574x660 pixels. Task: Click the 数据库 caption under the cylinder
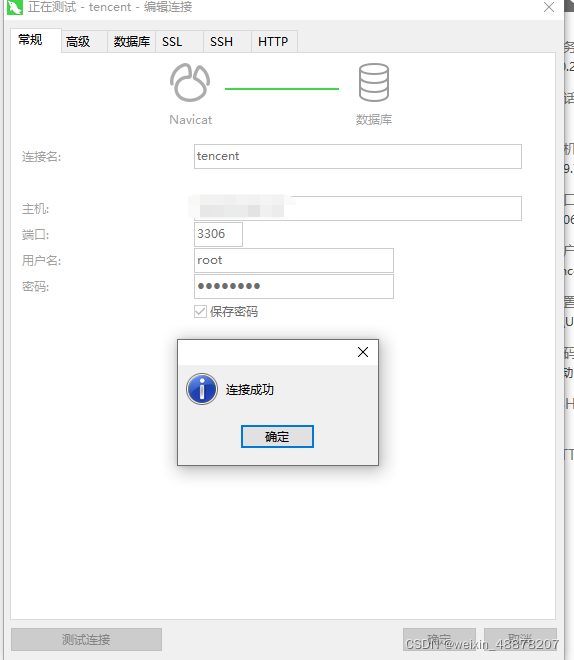point(374,120)
